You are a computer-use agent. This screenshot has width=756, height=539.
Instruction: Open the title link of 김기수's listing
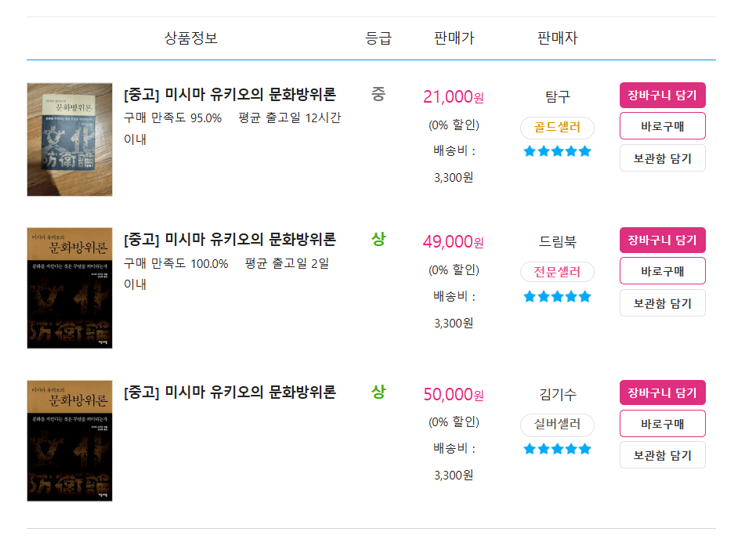point(230,392)
